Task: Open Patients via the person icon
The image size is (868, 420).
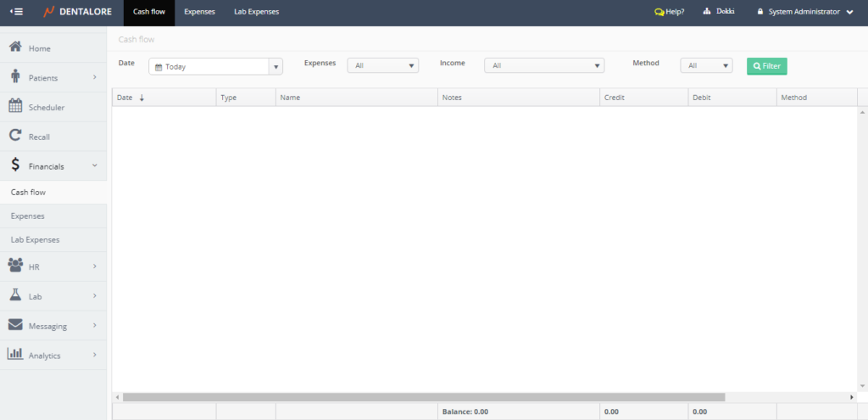Action: 15,77
